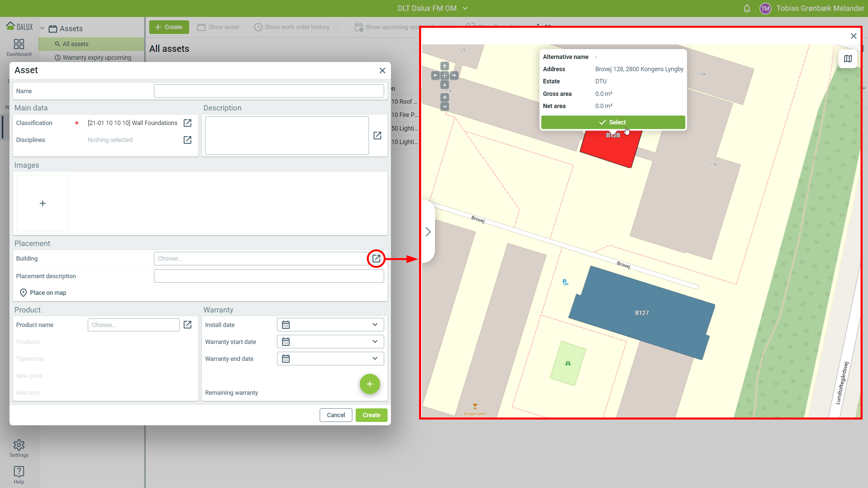This screenshot has height=488, width=868.
Task: Expand the side panel on the map
Action: pos(428,232)
